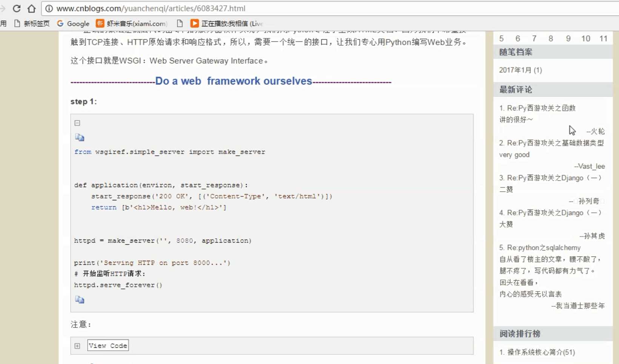
Task: Open comment Re:python之sqlalchemy
Action: 540,248
